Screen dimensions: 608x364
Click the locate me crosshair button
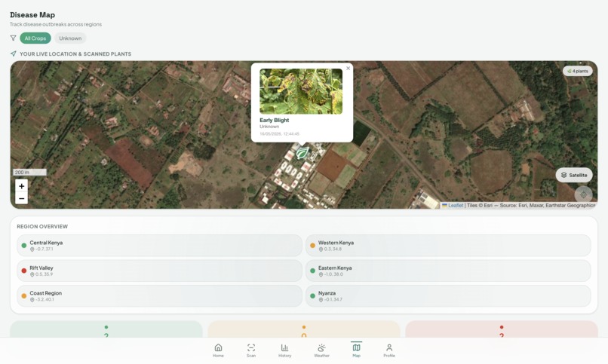[x=583, y=194]
